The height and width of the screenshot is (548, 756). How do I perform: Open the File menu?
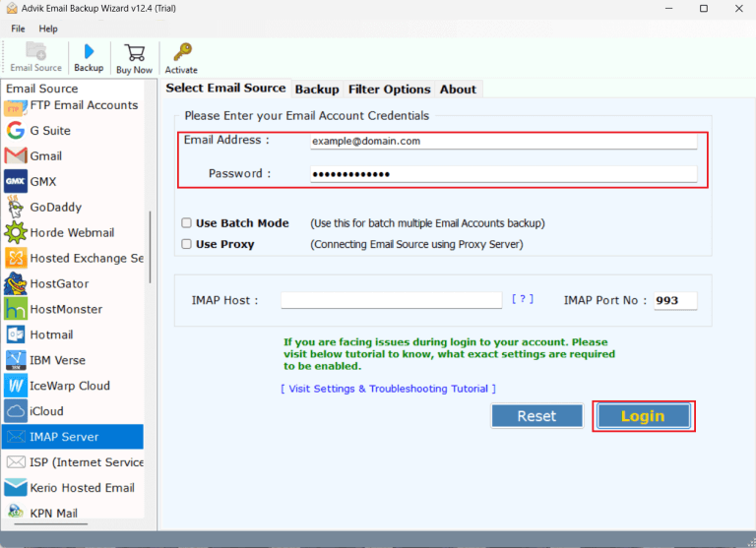click(x=18, y=29)
